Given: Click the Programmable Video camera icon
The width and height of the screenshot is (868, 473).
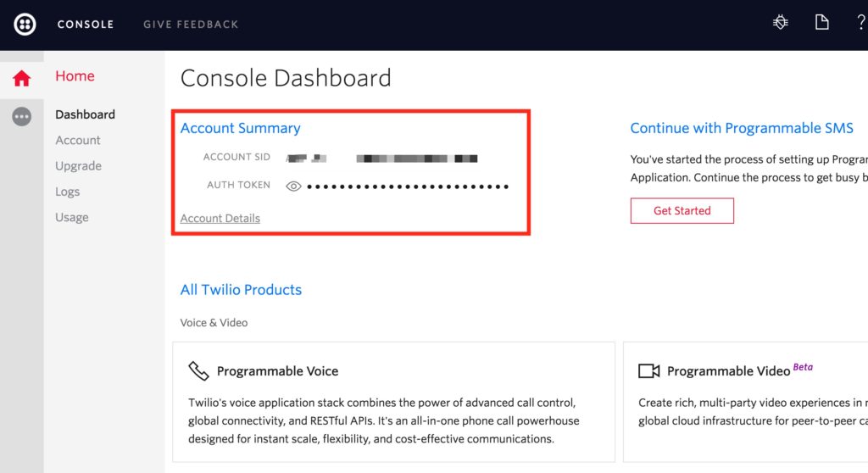Looking at the screenshot, I should point(648,371).
